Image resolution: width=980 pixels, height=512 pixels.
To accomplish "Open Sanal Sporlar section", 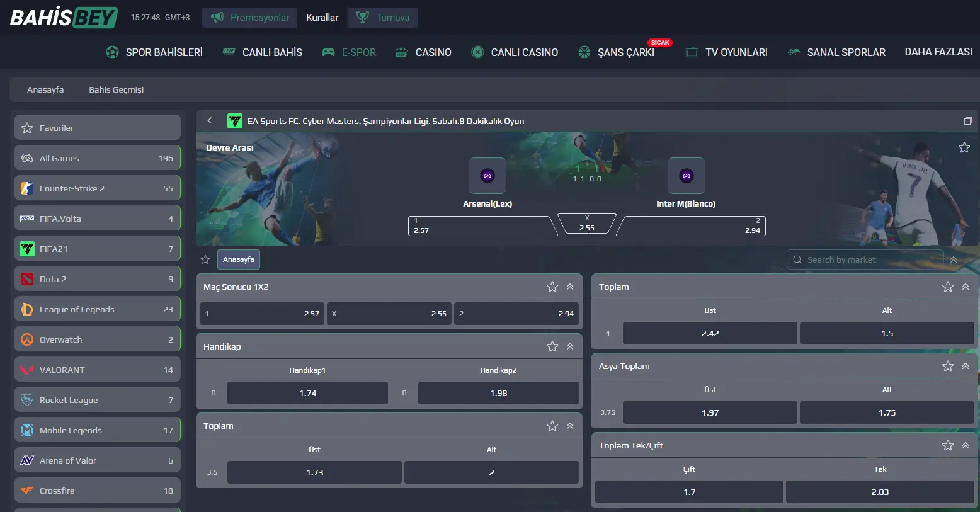I will pyautogui.click(x=836, y=52).
